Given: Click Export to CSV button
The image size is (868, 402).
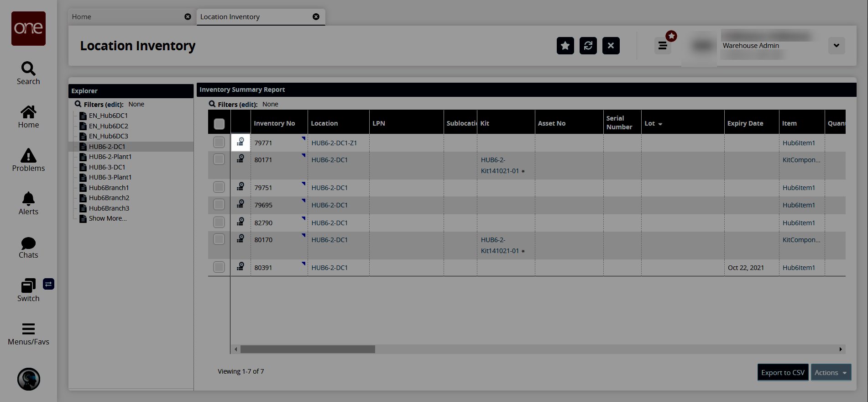Looking at the screenshot, I should [783, 373].
